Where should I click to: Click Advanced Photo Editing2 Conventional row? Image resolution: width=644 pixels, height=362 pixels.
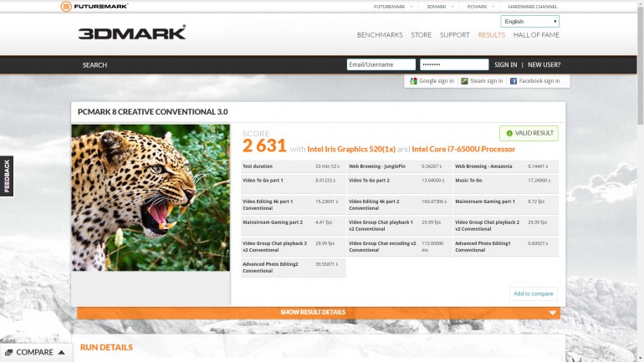[294, 268]
